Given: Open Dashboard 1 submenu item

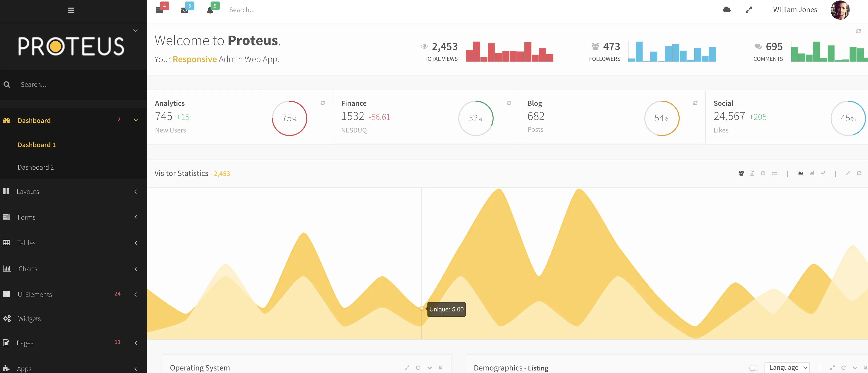Looking at the screenshot, I should point(36,145).
